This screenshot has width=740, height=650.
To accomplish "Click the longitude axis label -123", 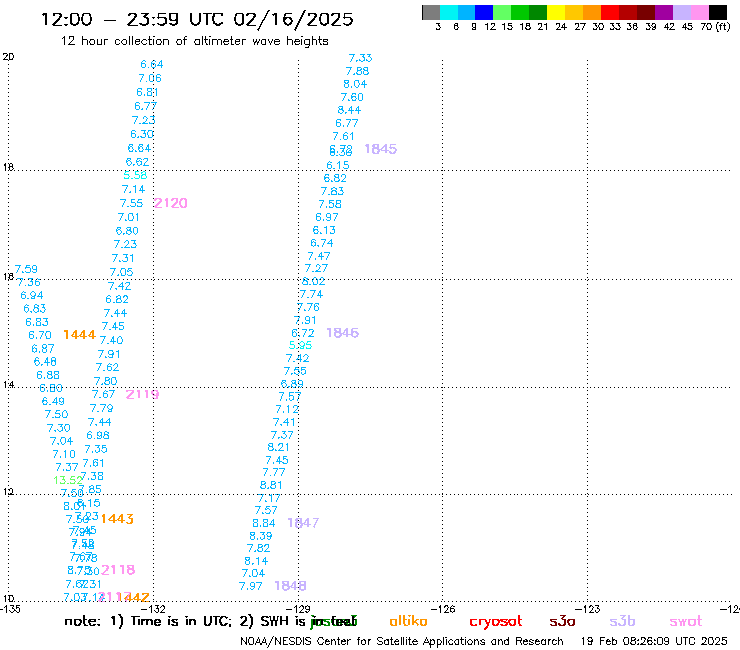I will pyautogui.click(x=588, y=609).
